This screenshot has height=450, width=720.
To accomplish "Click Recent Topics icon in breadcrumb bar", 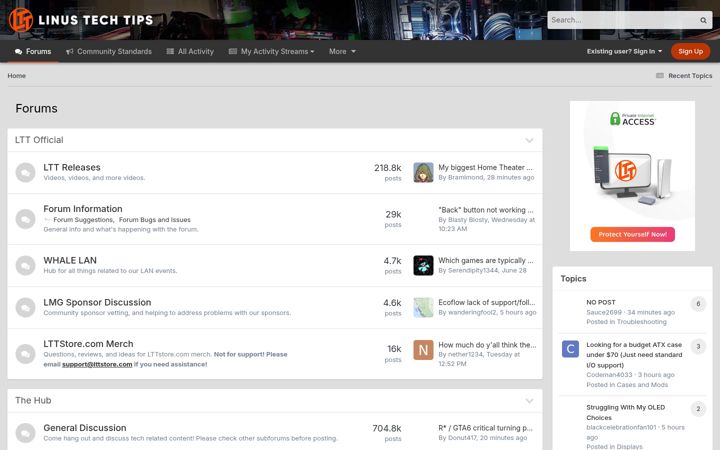I will (x=660, y=76).
